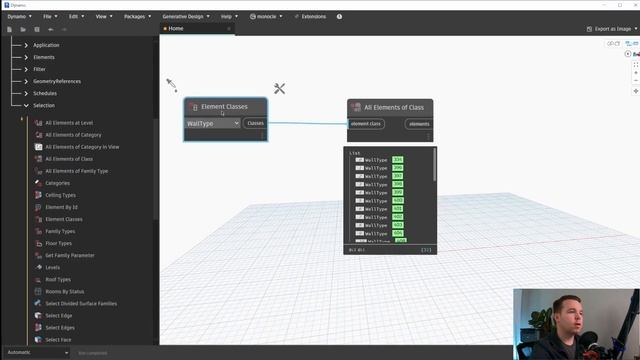
Task: Click the Get Family Parameter node icon
Action: tap(38, 255)
